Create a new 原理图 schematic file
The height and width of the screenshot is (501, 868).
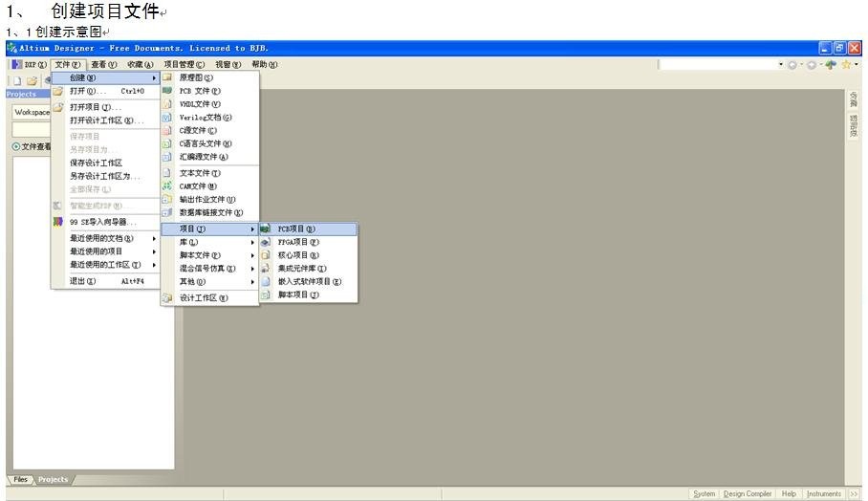tap(209, 78)
